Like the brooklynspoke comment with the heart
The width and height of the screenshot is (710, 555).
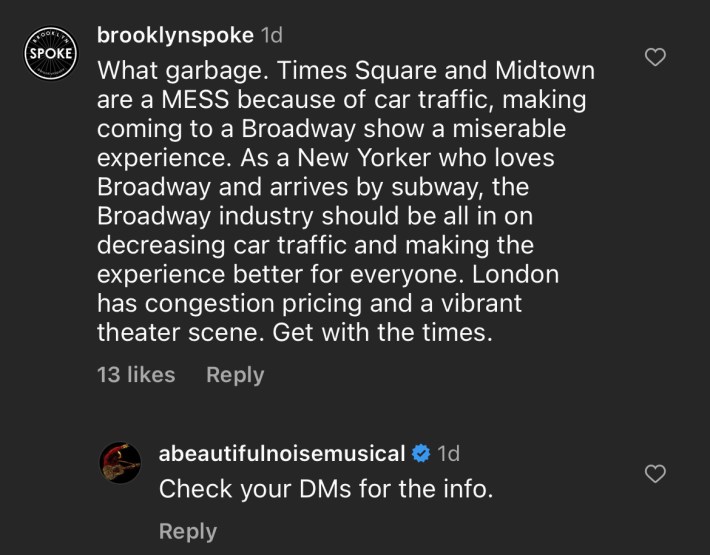[x=655, y=58]
